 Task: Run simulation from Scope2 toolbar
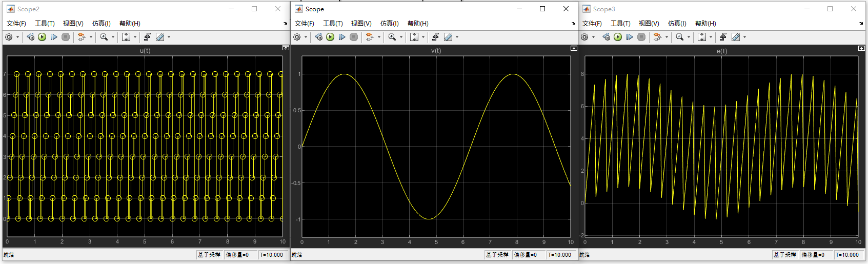tap(42, 37)
